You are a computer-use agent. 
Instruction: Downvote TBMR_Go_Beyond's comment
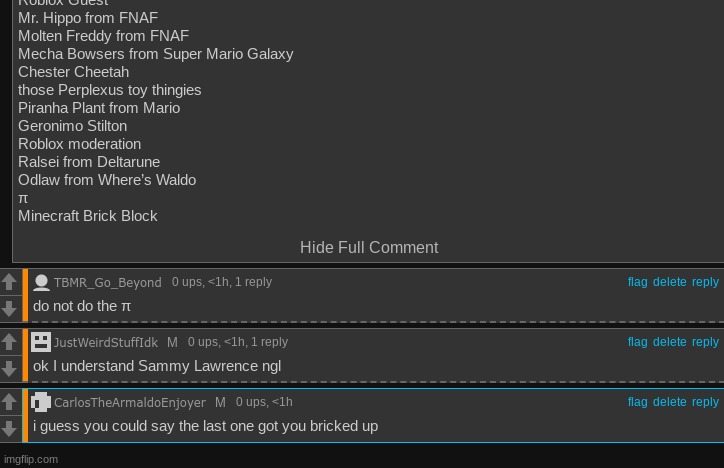pos(9,308)
